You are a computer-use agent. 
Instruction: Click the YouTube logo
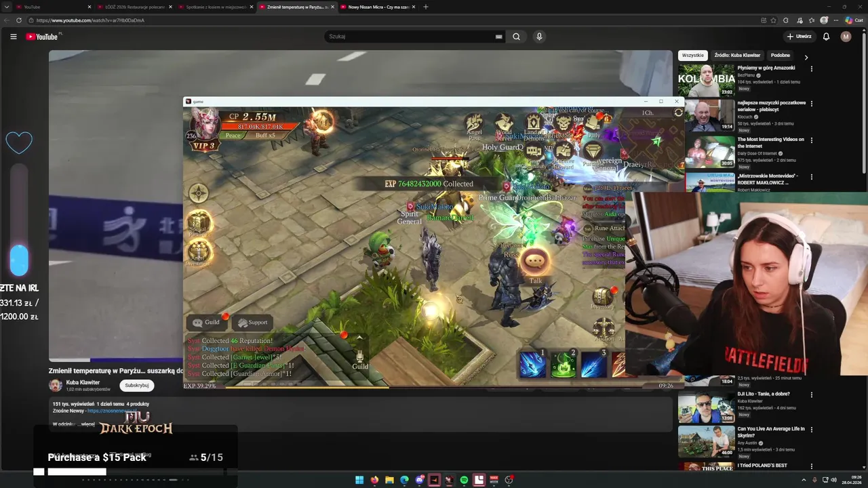pos(42,37)
